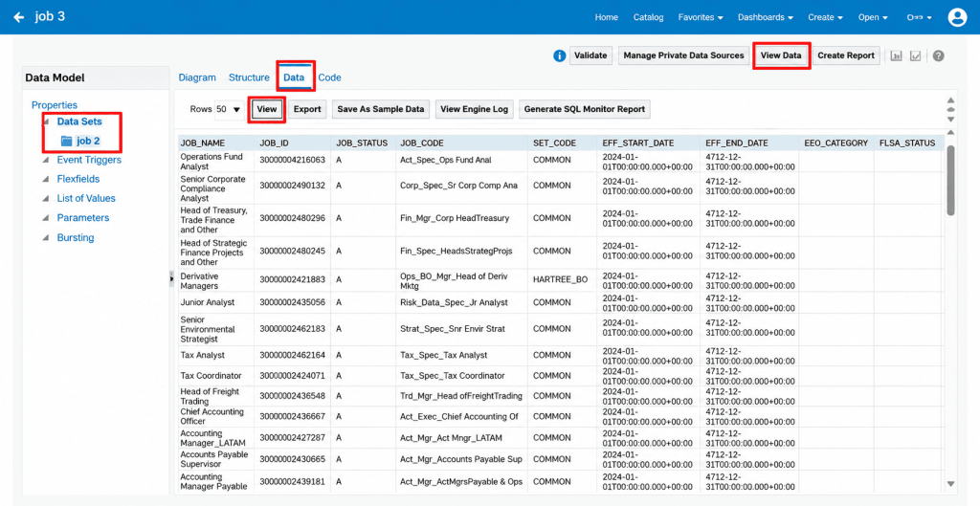Viewport: 980px width, 506px height.
Task: Select Event Triggers in the tree
Action: tap(89, 160)
